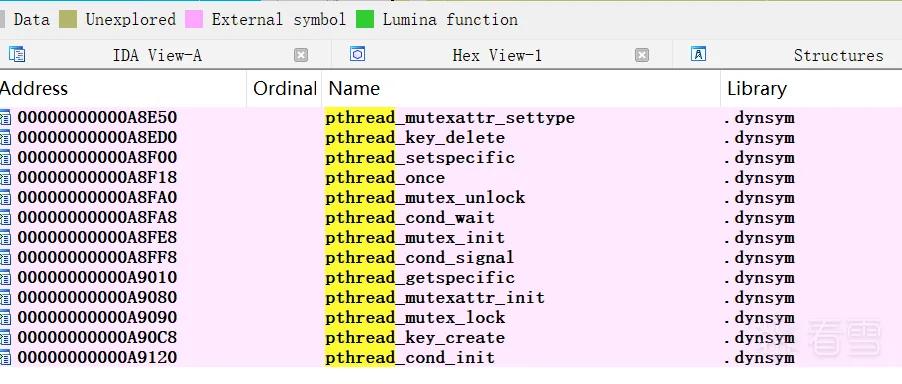Click the row icon beside address A8FA8
The height and width of the screenshot is (384, 902).
tap(5, 218)
